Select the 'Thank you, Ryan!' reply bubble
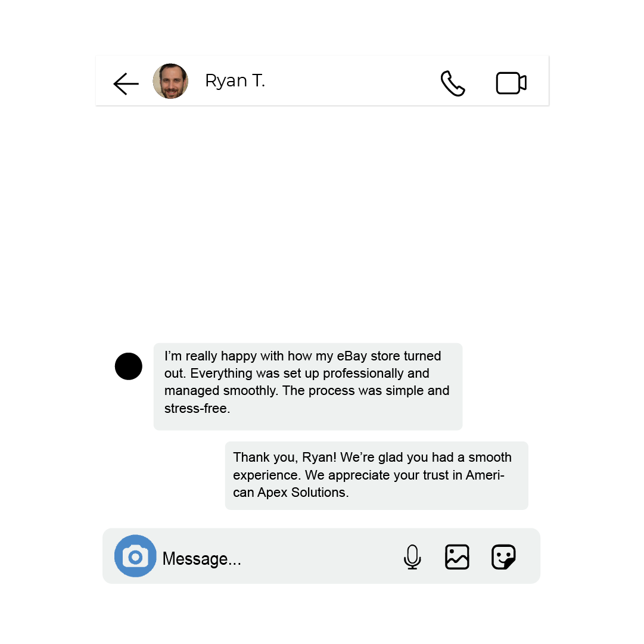Screen dimensions: 644x644 coord(377,475)
